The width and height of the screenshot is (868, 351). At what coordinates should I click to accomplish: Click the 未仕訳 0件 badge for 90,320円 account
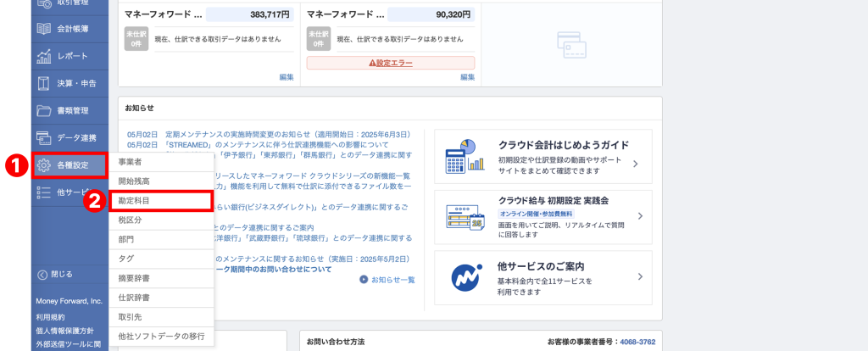(318, 39)
